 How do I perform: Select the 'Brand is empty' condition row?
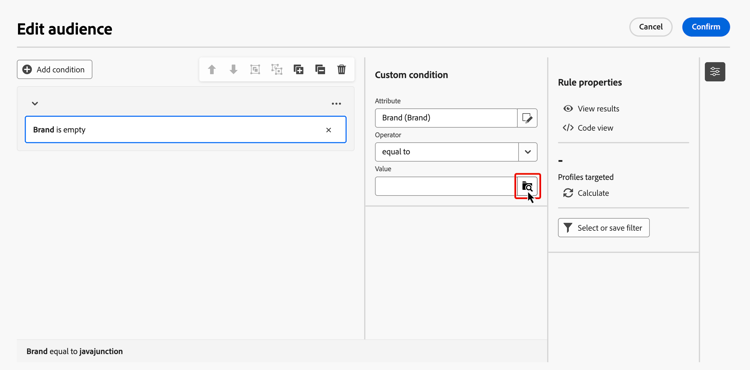click(x=186, y=130)
